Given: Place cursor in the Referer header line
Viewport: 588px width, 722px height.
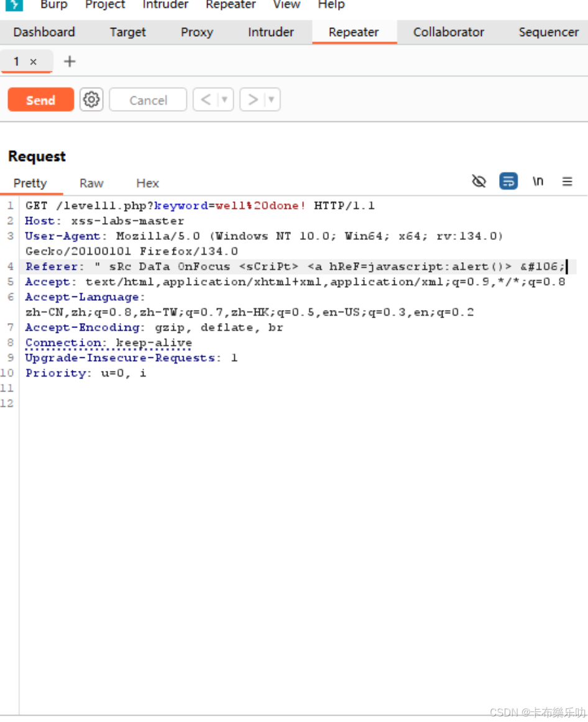Looking at the screenshot, I should click(295, 267).
